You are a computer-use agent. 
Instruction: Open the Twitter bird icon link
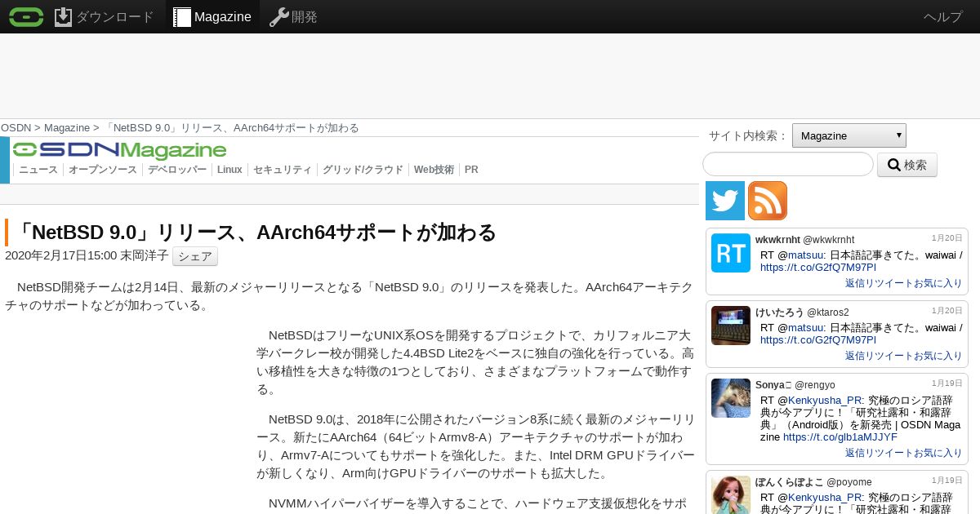pos(725,201)
